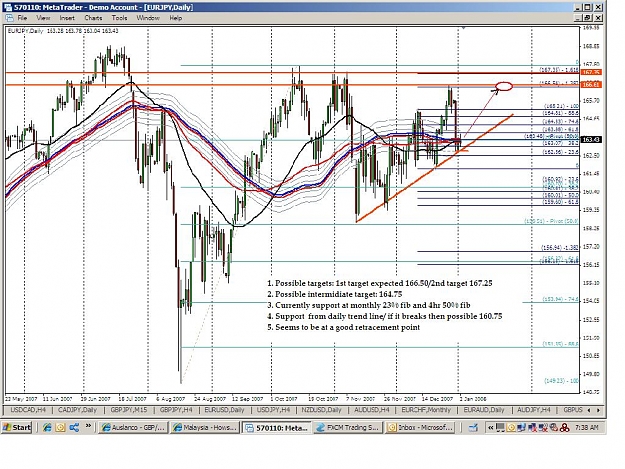Minimize the inner chart window
The image size is (625, 469).
click(x=579, y=18)
